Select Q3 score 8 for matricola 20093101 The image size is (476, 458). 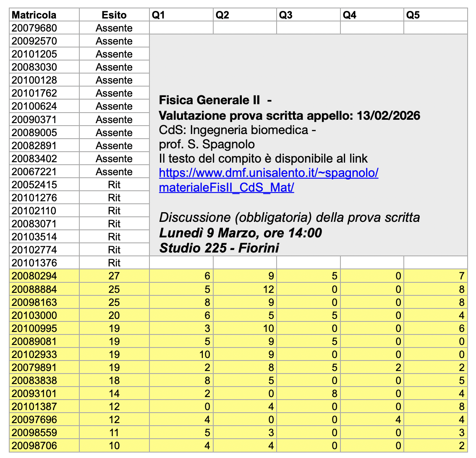click(308, 393)
